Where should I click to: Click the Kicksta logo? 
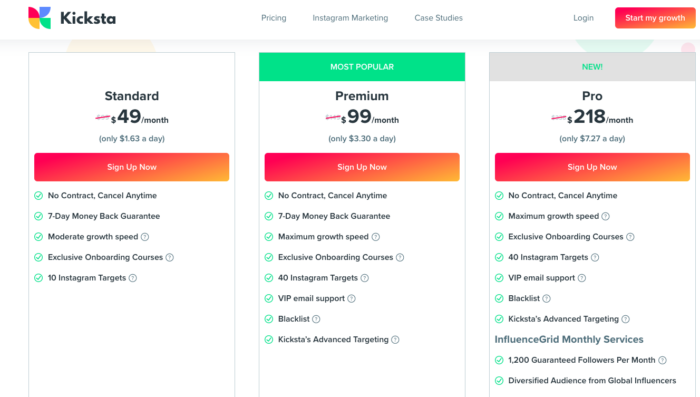[72, 18]
